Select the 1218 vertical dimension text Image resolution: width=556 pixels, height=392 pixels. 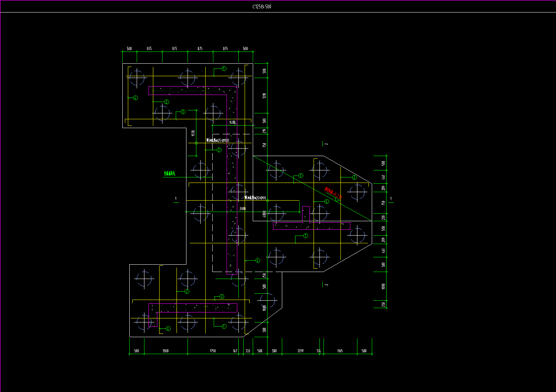(x=264, y=96)
